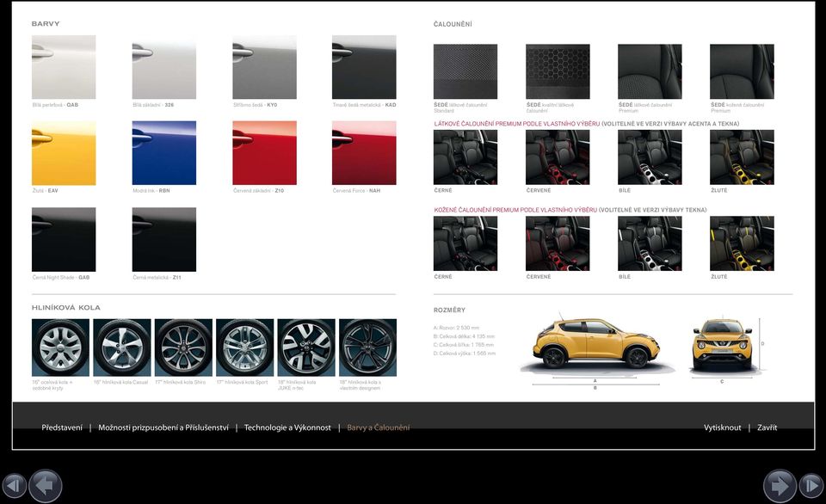
Task: Select the ČERNÉ fabric premium interior thumbnail
Action: click(465, 157)
